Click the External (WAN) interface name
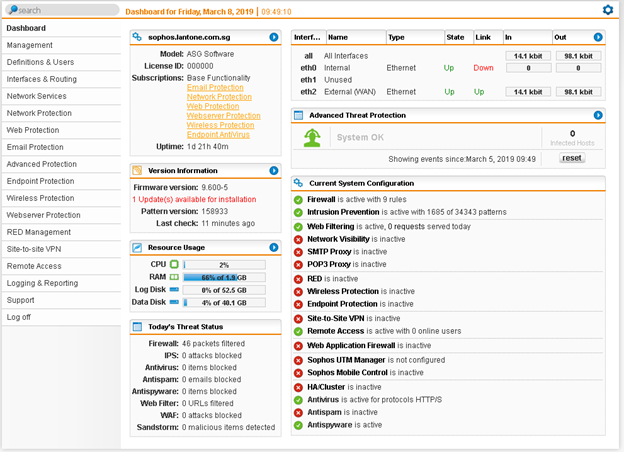This screenshot has height=452, width=624. coord(350,92)
